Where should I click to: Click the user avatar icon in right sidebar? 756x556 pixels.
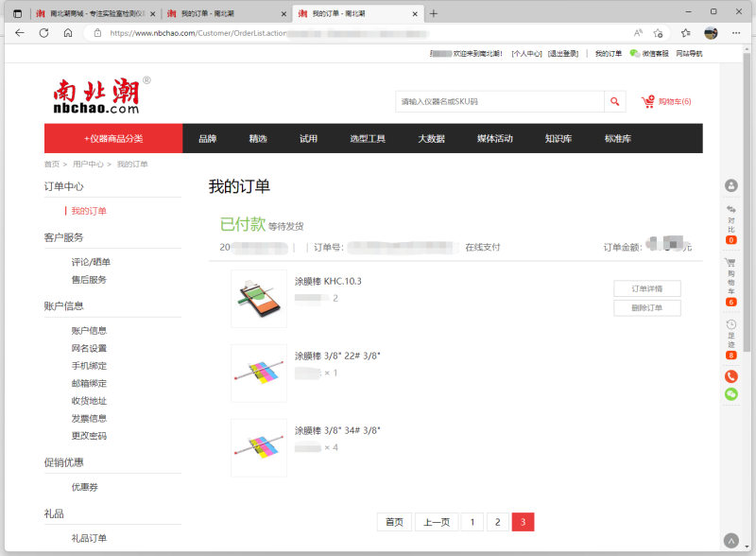coord(730,186)
